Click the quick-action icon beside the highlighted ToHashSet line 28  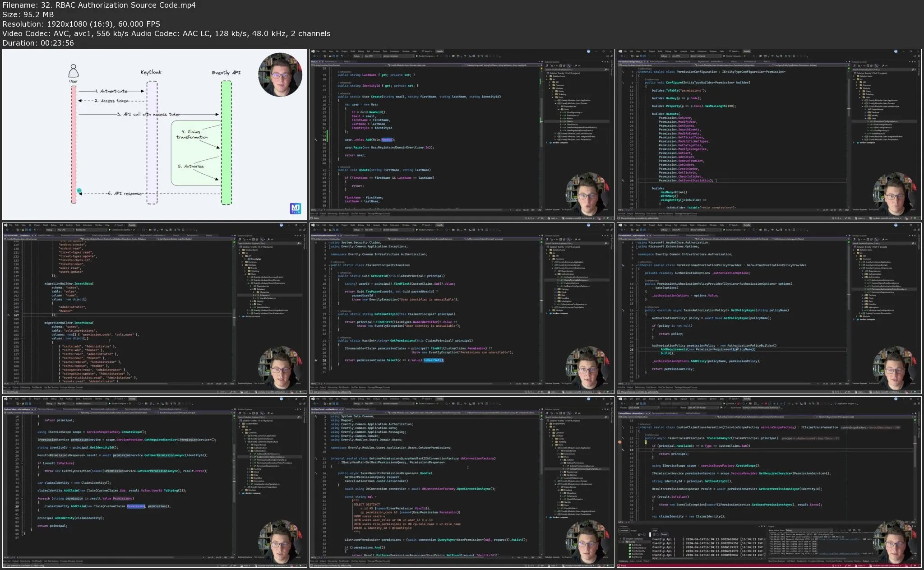(x=316, y=361)
